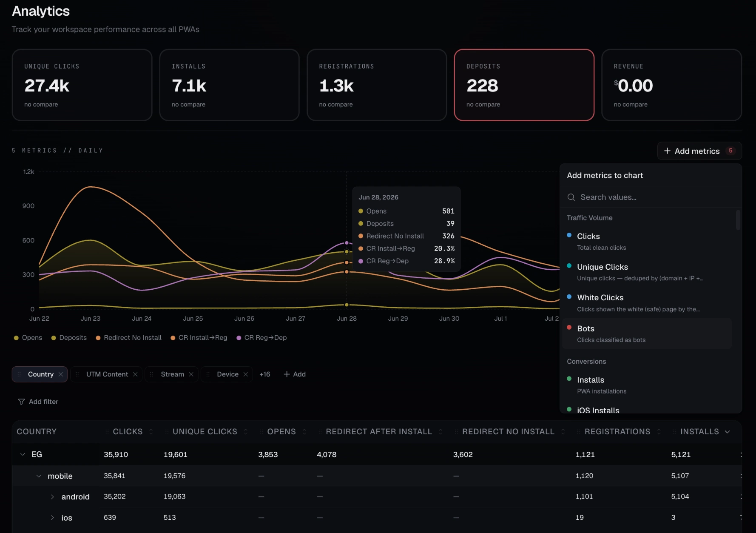Expand the ios row
The image size is (756, 533).
click(x=52, y=518)
